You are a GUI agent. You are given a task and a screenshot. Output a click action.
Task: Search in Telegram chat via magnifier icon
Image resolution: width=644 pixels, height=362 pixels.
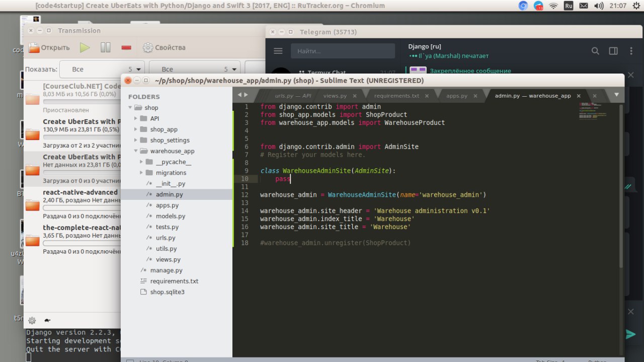(x=595, y=51)
